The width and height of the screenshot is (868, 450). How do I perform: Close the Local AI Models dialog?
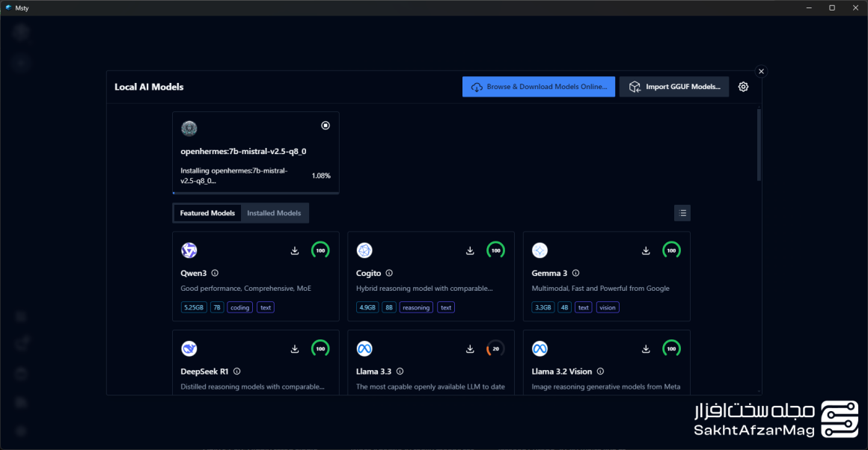761,71
